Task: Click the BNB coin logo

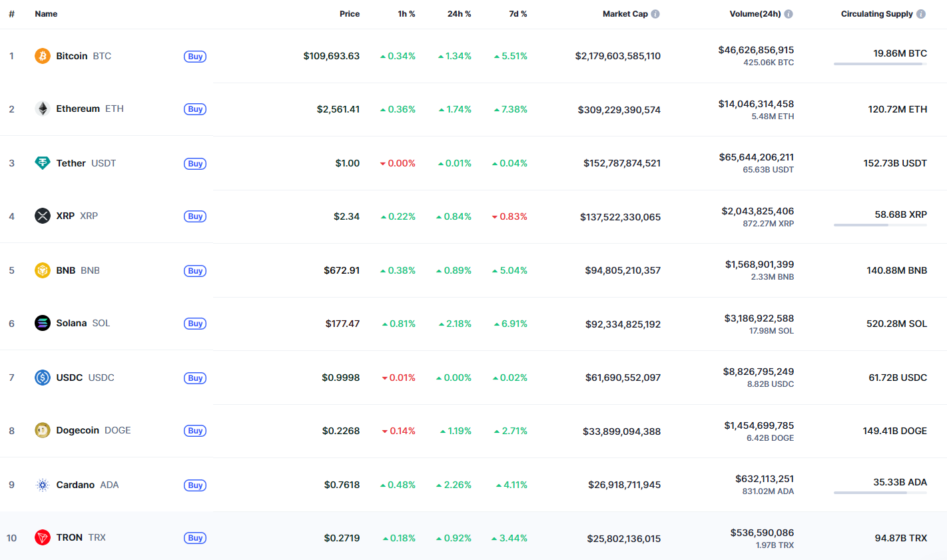Action: coord(43,270)
